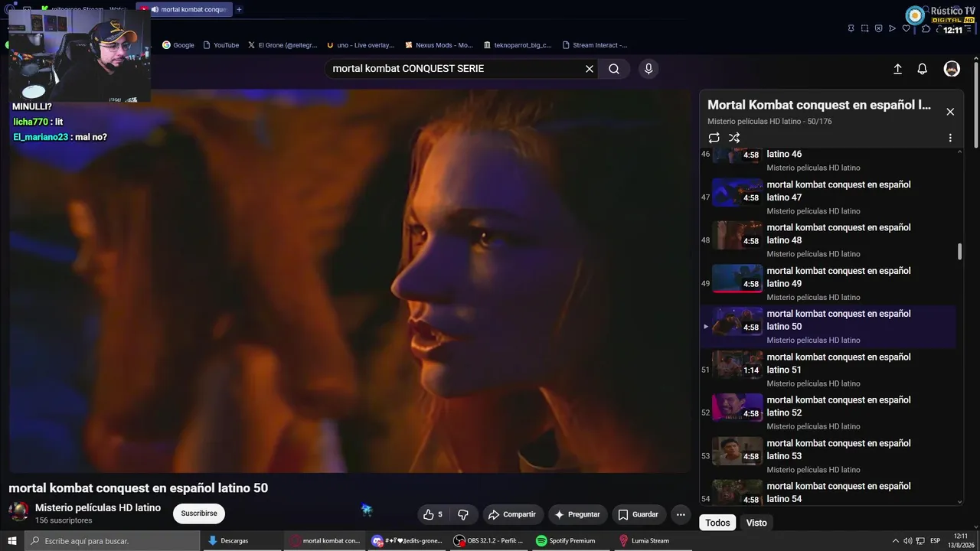Like the video
Viewport: 980px width, 551px height.
click(x=434, y=514)
